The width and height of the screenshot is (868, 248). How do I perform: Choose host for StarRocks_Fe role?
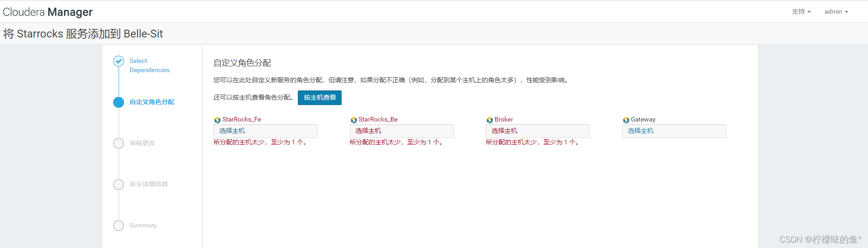pyautogui.click(x=265, y=131)
